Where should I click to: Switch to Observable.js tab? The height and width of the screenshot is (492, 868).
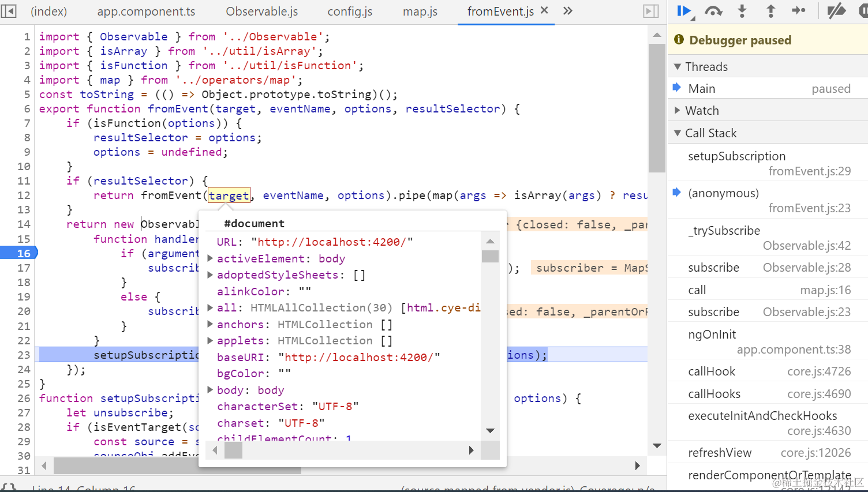(262, 12)
